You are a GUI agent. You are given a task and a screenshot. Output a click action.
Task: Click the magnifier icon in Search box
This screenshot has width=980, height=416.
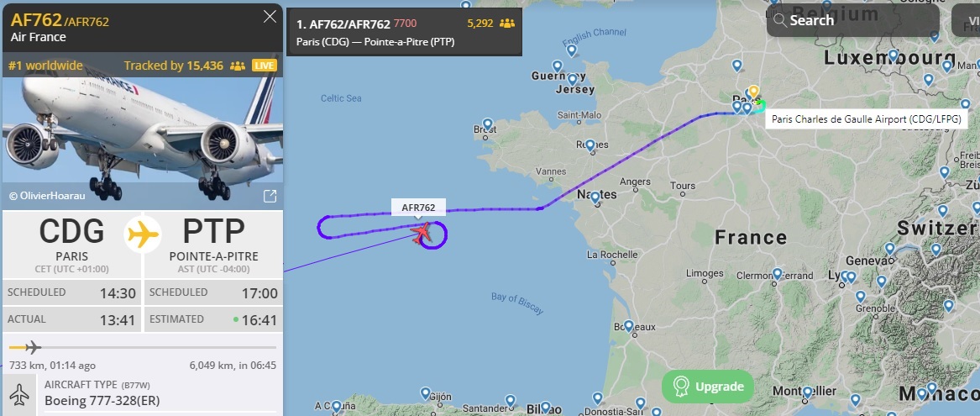pyautogui.click(x=780, y=20)
